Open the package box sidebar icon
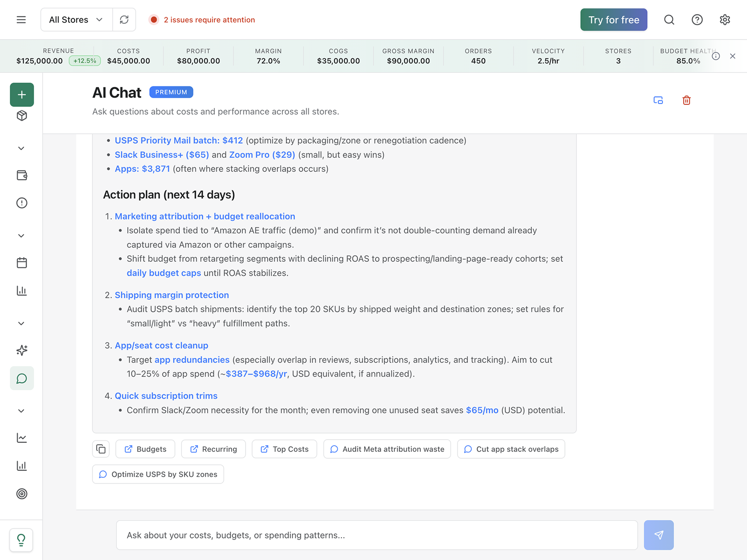 (22, 116)
